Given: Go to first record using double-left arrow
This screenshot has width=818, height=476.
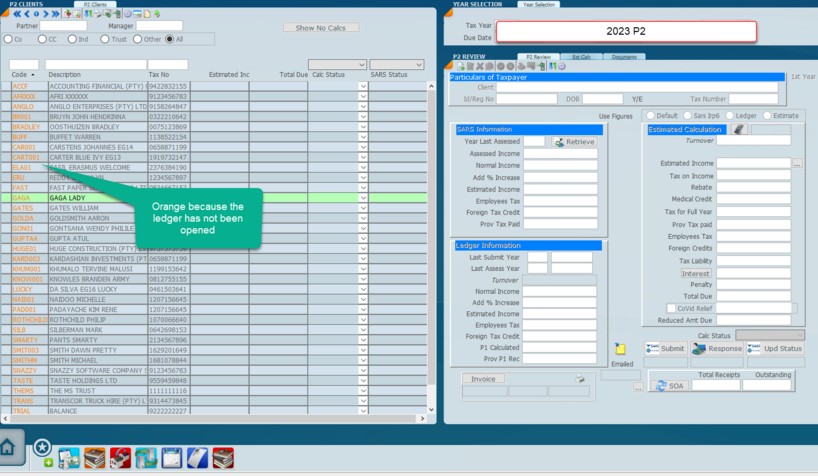Looking at the screenshot, I should click(17, 14).
